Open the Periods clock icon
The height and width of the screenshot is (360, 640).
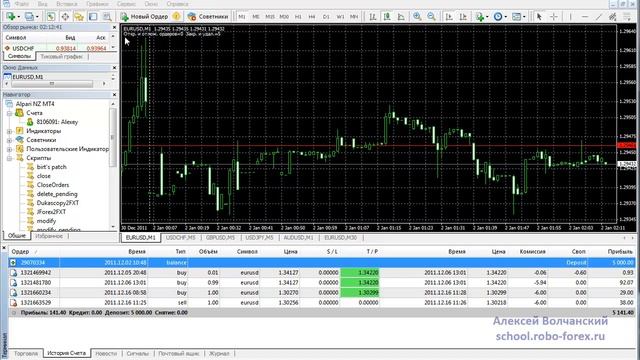(498, 17)
